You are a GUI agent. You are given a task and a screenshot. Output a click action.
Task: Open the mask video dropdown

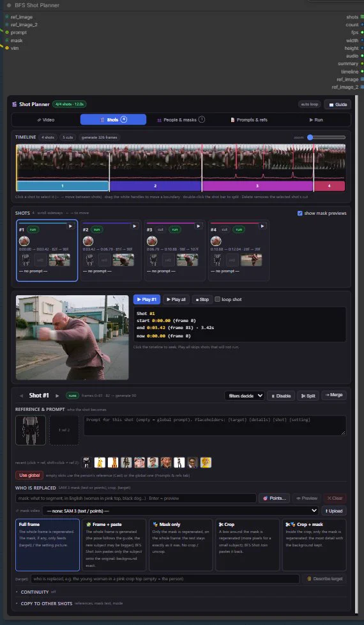181,511
